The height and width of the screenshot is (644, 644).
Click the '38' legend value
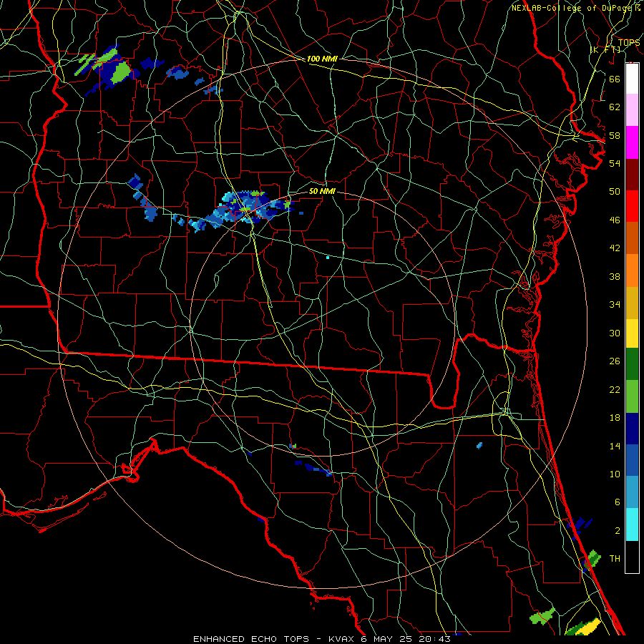[x=615, y=276]
